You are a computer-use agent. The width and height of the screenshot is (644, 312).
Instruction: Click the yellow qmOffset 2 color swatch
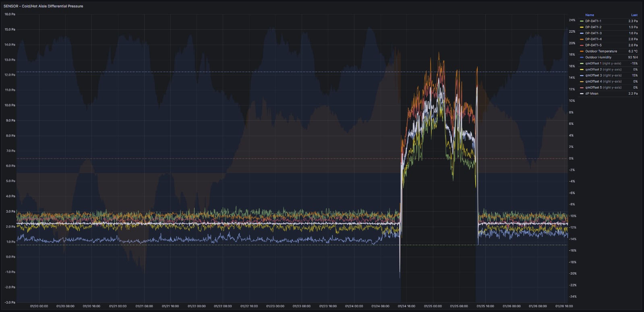(x=582, y=69)
